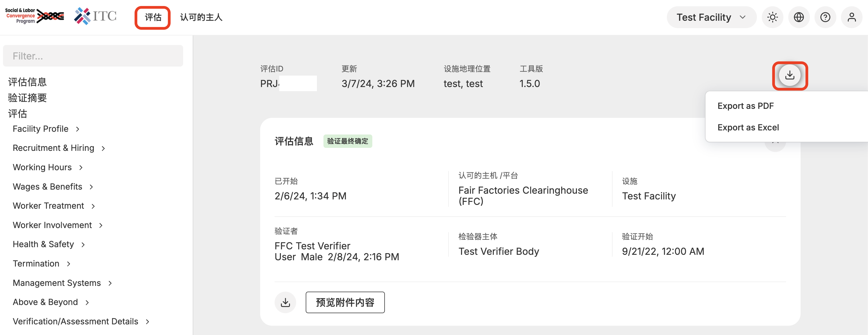Go to 验证摘要 in the sidebar
Image resolution: width=868 pixels, height=335 pixels.
pos(27,98)
